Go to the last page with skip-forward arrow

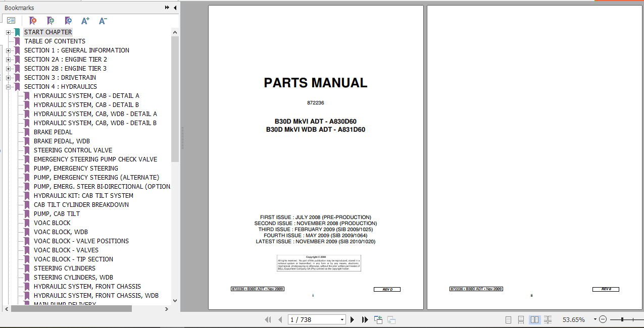(x=364, y=319)
